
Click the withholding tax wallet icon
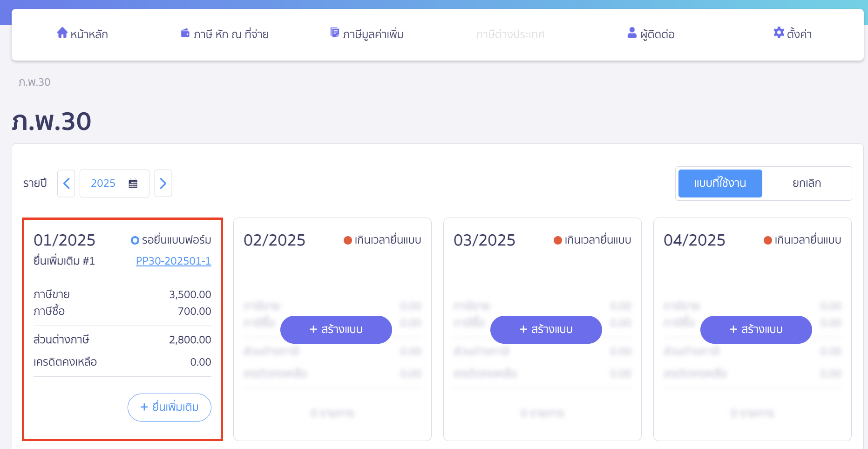point(185,33)
